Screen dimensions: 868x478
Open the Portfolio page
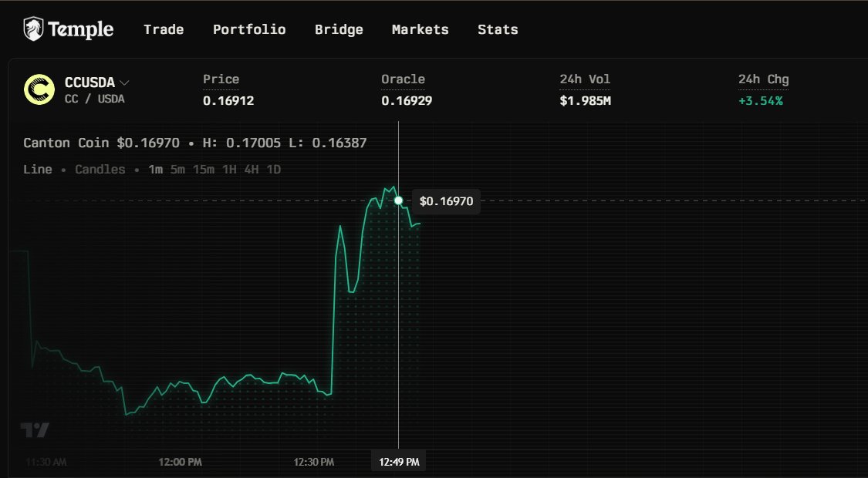[249, 29]
